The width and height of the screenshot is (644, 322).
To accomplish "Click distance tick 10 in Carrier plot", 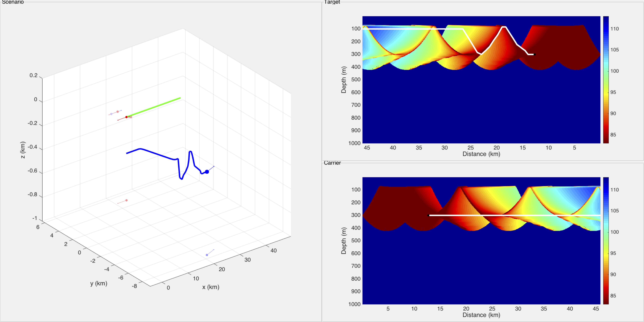I will (x=414, y=309).
